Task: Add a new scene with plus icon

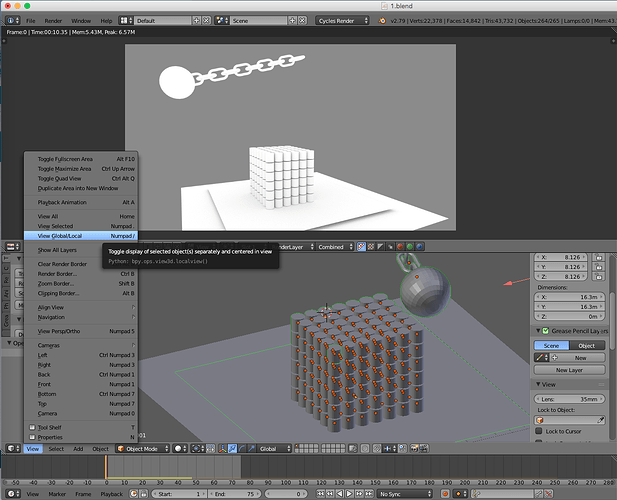Action: (292, 20)
